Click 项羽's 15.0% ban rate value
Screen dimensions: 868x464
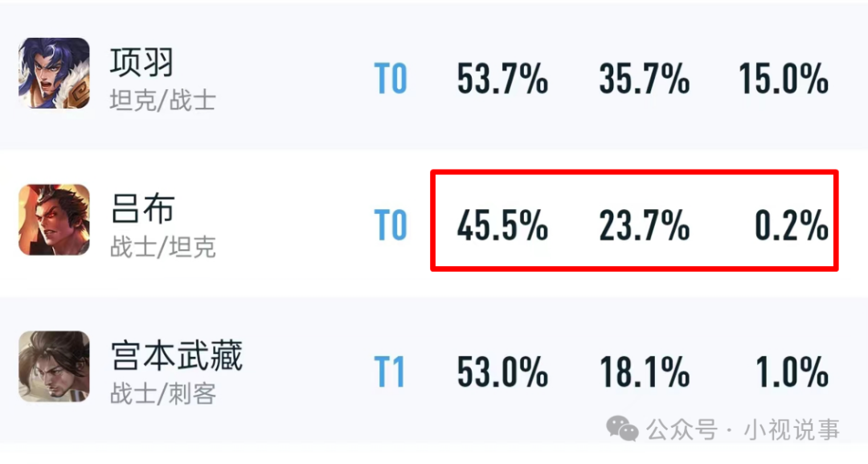(x=784, y=79)
